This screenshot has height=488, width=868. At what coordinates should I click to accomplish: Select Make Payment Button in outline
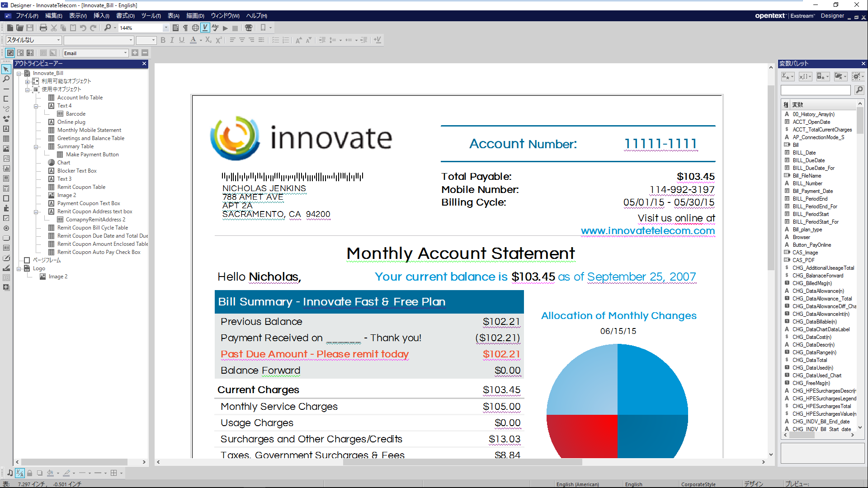[92, 155]
